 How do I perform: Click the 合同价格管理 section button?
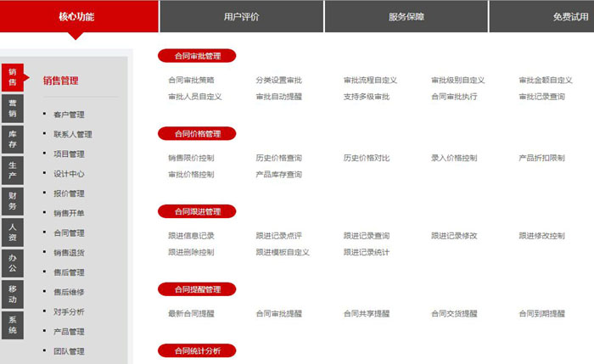[197, 134]
